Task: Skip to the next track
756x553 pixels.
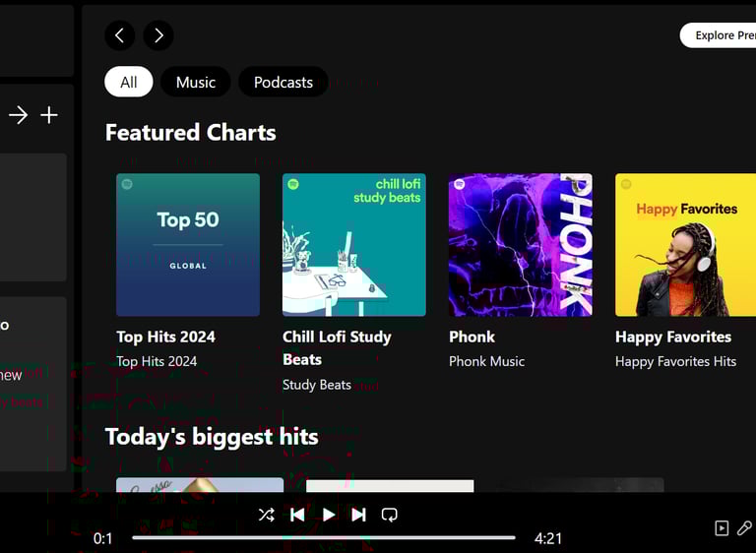Action: (x=358, y=515)
